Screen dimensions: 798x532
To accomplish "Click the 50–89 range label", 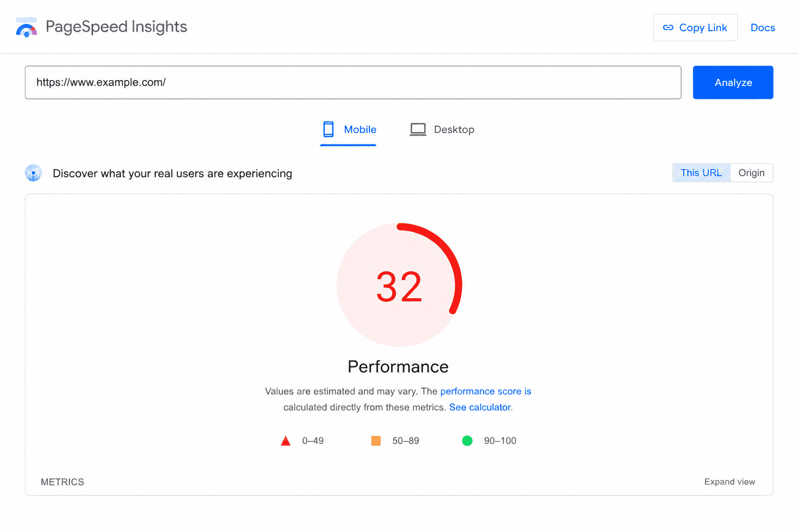I will [x=406, y=441].
